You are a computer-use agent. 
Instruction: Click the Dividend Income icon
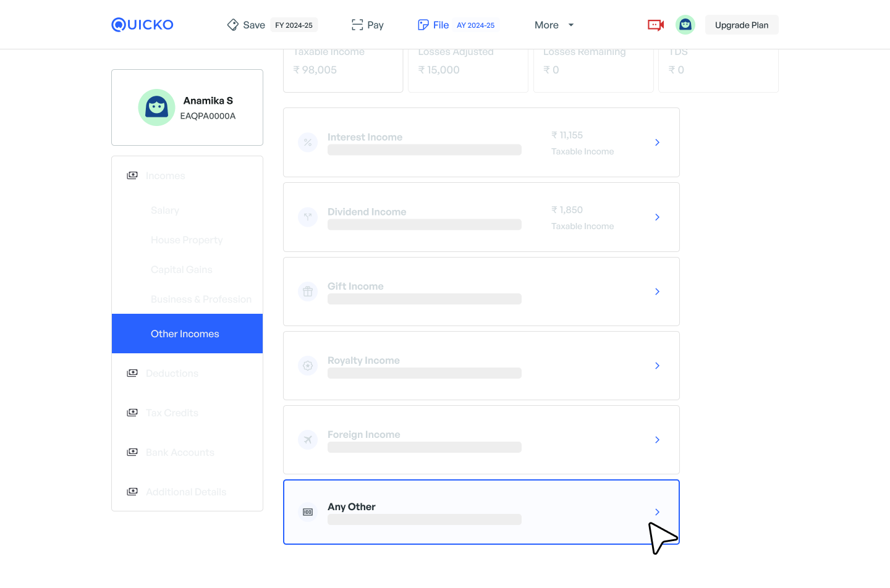[308, 217]
